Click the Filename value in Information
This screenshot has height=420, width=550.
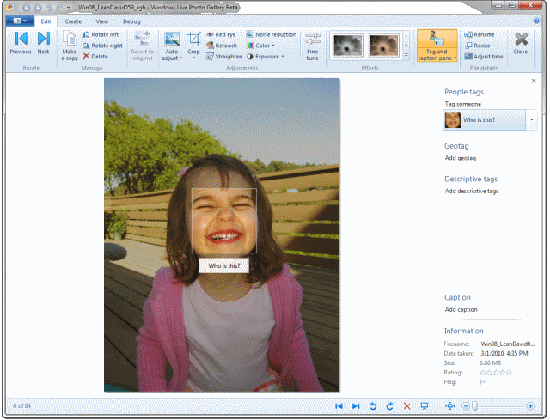(508, 344)
